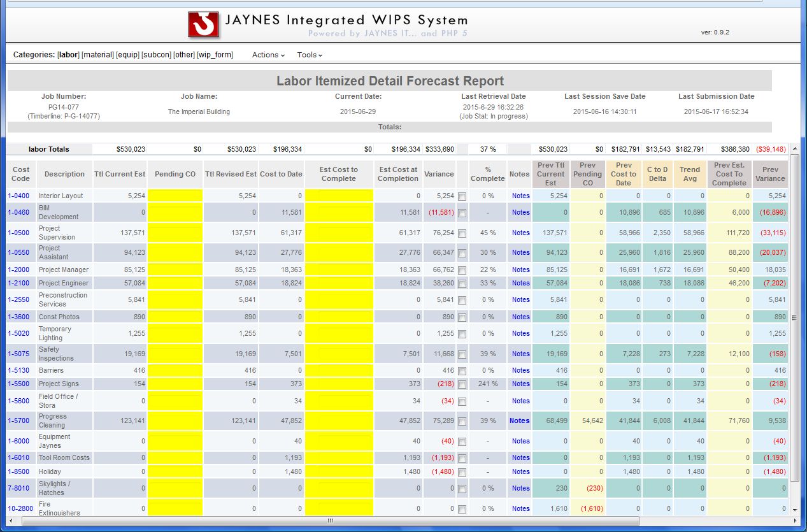
Task: Select the subcon category
Action: pyautogui.click(x=156, y=55)
